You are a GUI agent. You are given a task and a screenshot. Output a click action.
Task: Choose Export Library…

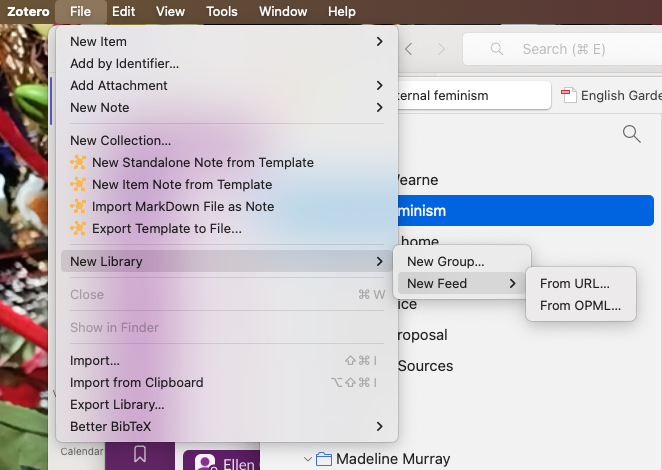pyautogui.click(x=227, y=404)
